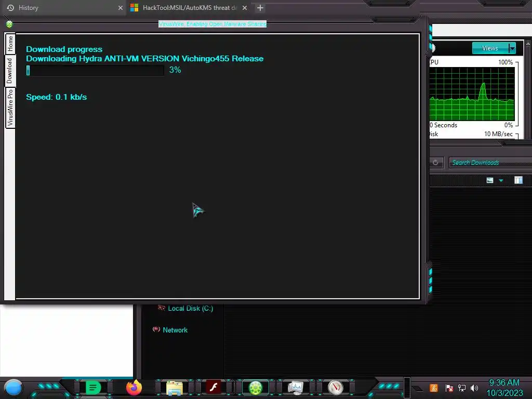
Task: Open a new browser tab
Action: click(260, 7)
